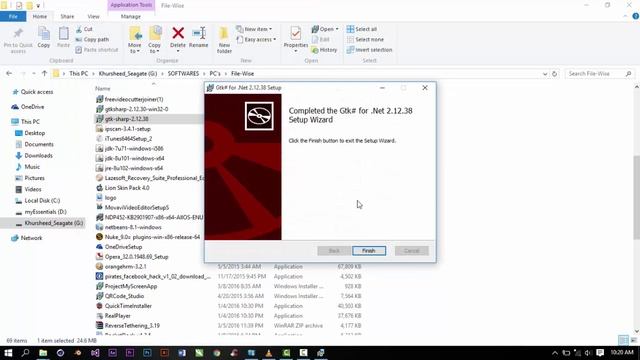Image resolution: width=640 pixels, height=360 pixels.
Task: Click the Up one level arrow
Action: pos(44,73)
